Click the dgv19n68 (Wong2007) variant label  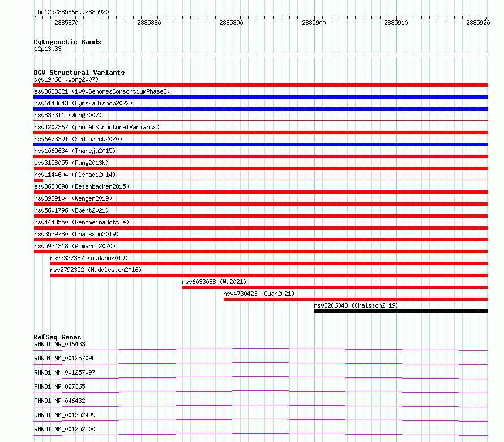pos(66,79)
